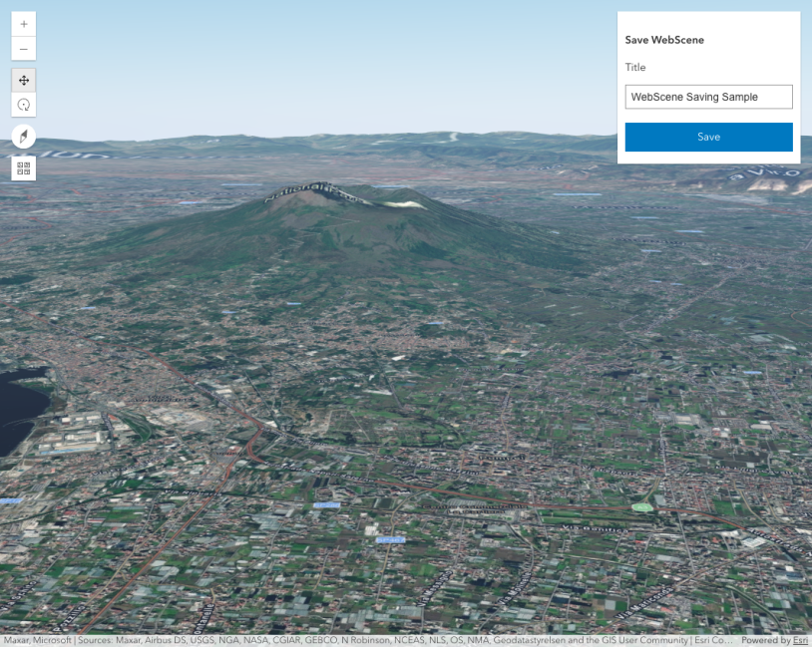Open the basemap gallery grid icon
This screenshot has width=812, height=647.
coord(24,167)
